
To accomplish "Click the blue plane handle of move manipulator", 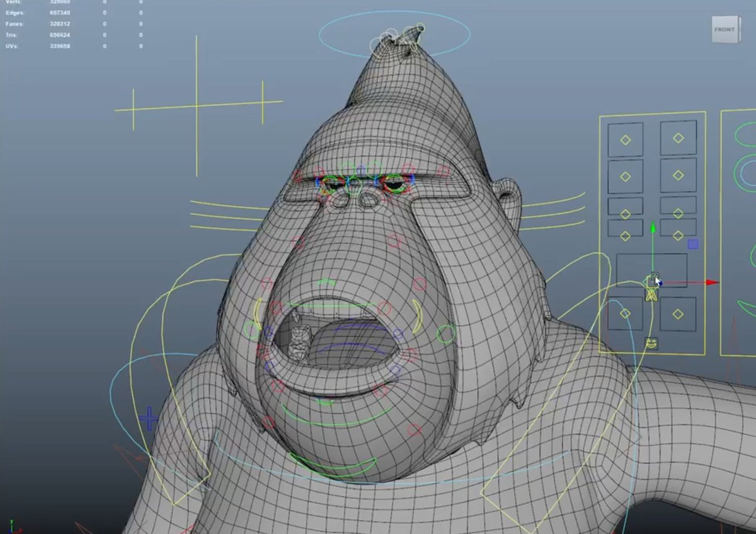I will (693, 244).
